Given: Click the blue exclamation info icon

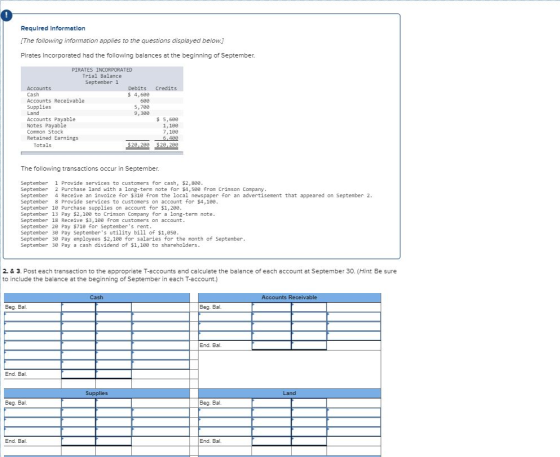Looking at the screenshot, I should 6,15.
